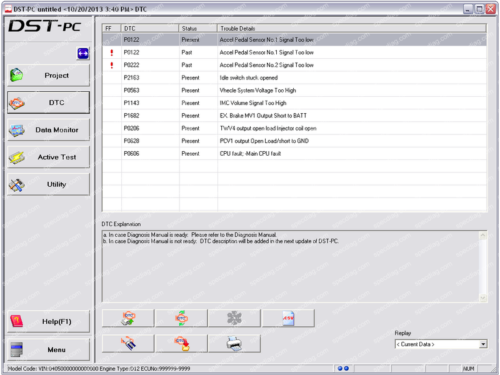Viewport: 500px width, 375px height.
Task: Select the P0606 CPU fault row
Action: pyautogui.click(x=294, y=154)
